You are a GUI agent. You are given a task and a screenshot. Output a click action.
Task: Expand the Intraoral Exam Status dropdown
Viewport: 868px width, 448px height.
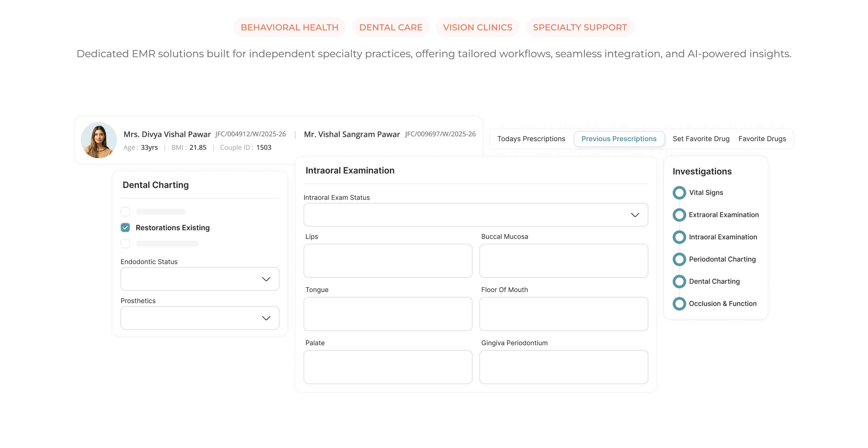475,215
